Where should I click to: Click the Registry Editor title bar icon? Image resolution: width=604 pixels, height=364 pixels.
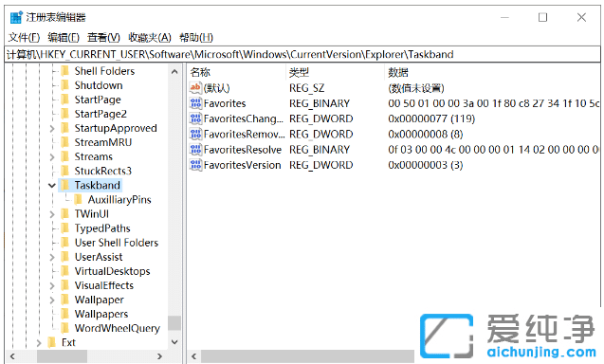(16, 17)
